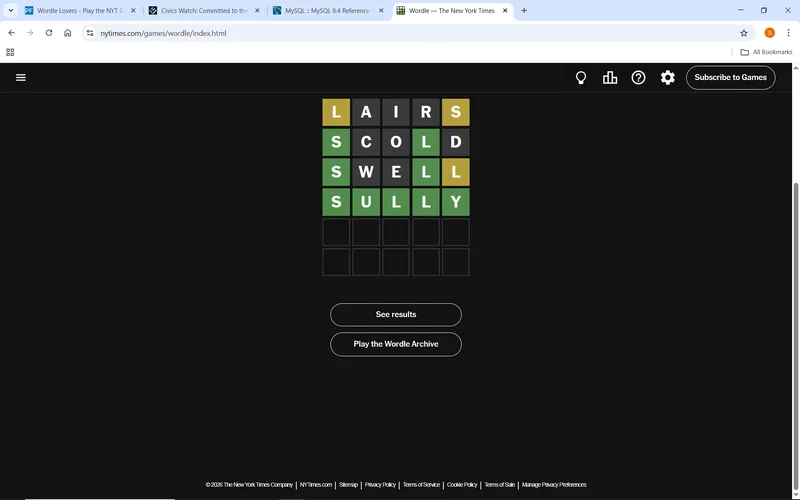Click the green U tile in SULLY
Screen dimensions: 800x500
pos(366,202)
